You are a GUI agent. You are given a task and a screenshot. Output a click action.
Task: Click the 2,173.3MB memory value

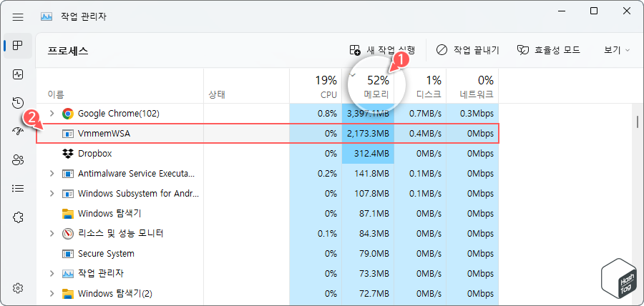click(x=368, y=134)
